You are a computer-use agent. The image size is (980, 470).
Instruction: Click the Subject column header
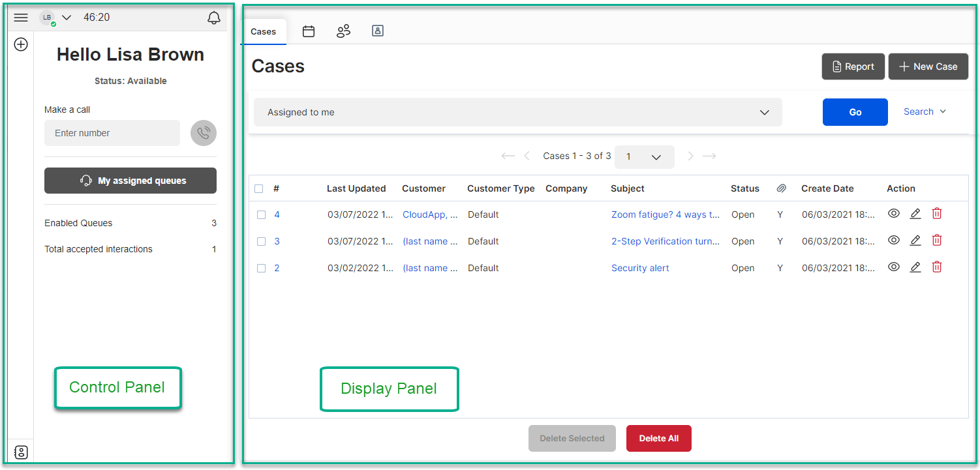[x=628, y=188]
